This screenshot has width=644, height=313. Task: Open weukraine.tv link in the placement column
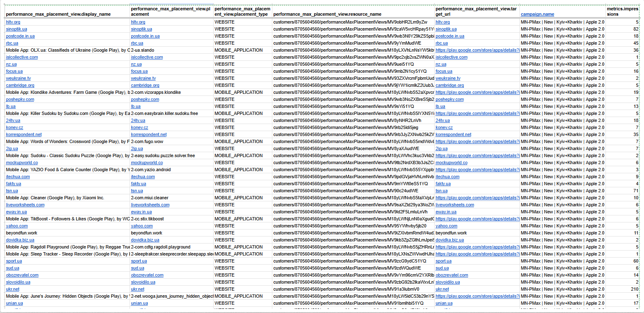click(x=143, y=78)
